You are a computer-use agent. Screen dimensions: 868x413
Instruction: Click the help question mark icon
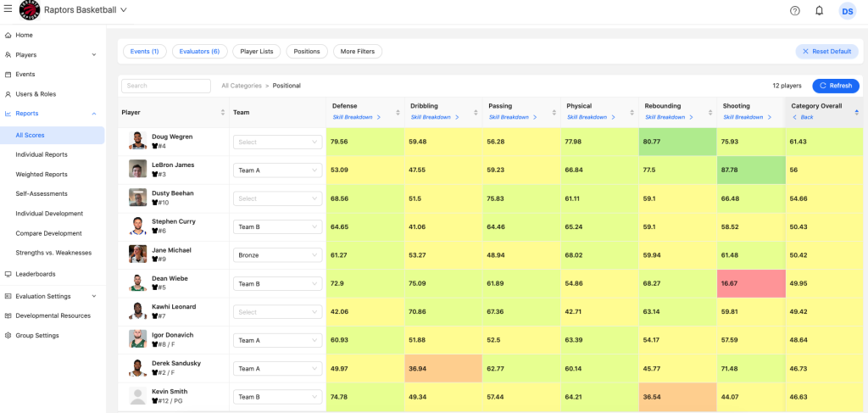794,11
